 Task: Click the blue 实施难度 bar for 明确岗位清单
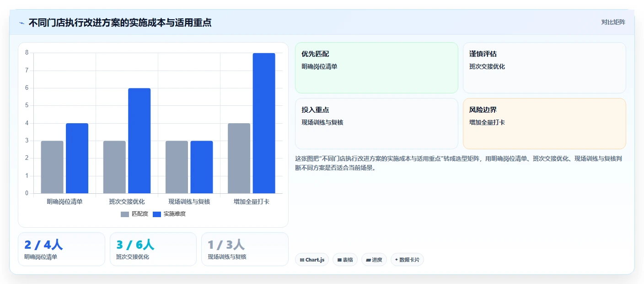click(77, 158)
